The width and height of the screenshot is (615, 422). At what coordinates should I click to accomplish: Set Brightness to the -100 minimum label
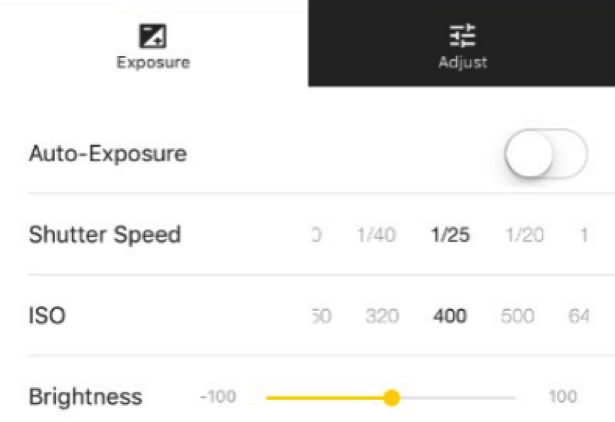tap(218, 397)
